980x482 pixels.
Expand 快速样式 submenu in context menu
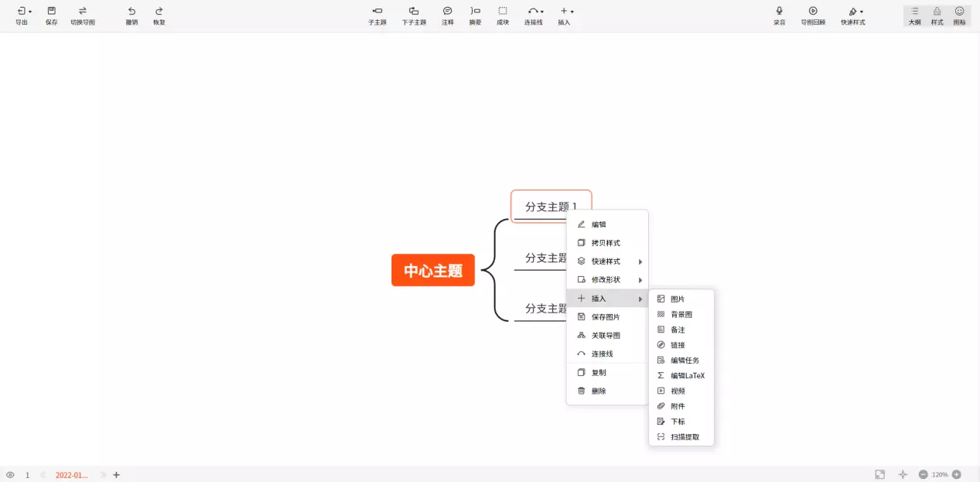pyautogui.click(x=607, y=262)
